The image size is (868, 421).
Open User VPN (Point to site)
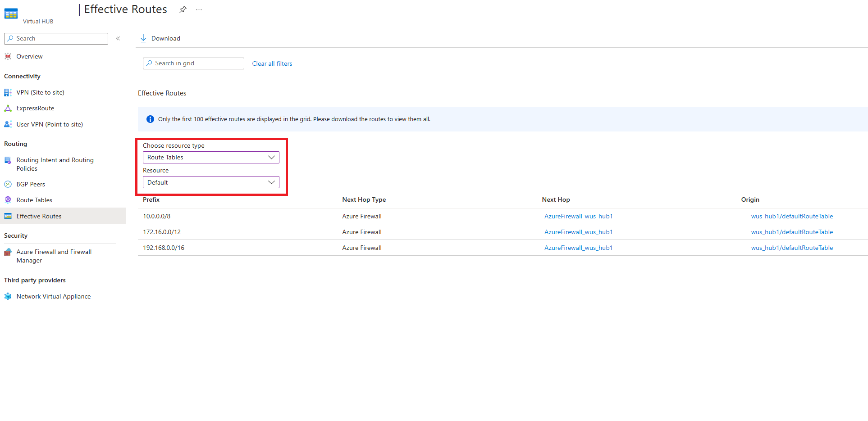[x=50, y=124]
